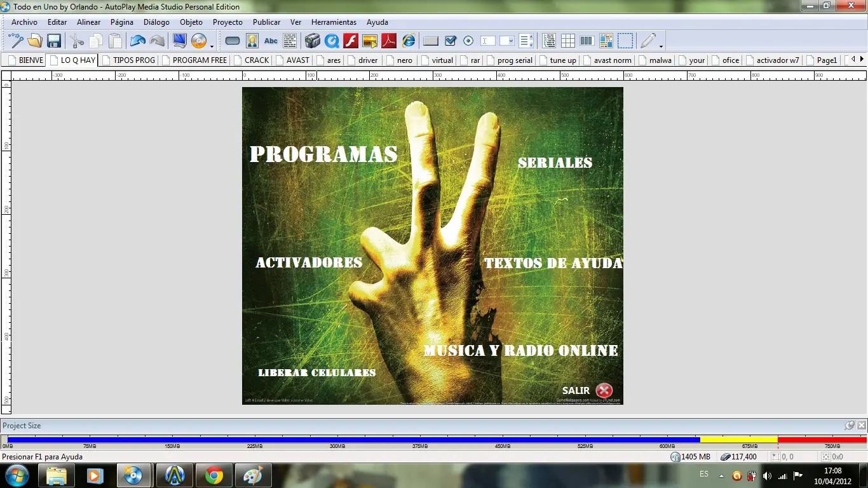Open Google Chrome from the taskbar
The height and width of the screenshot is (488, 868).
[214, 475]
